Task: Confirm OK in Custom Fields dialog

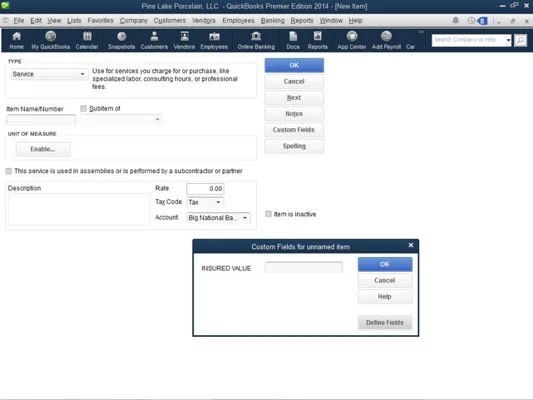Action: point(385,264)
